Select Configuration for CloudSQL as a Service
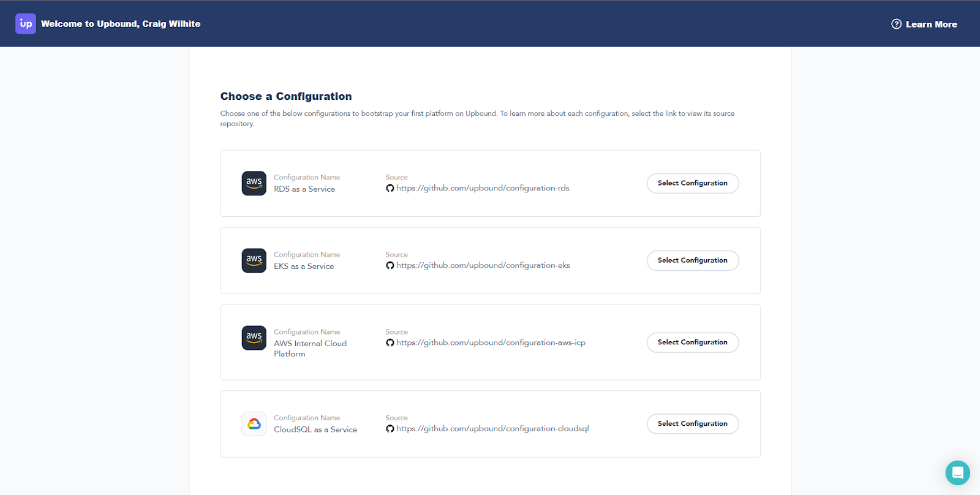Image resolution: width=980 pixels, height=495 pixels. tap(693, 424)
